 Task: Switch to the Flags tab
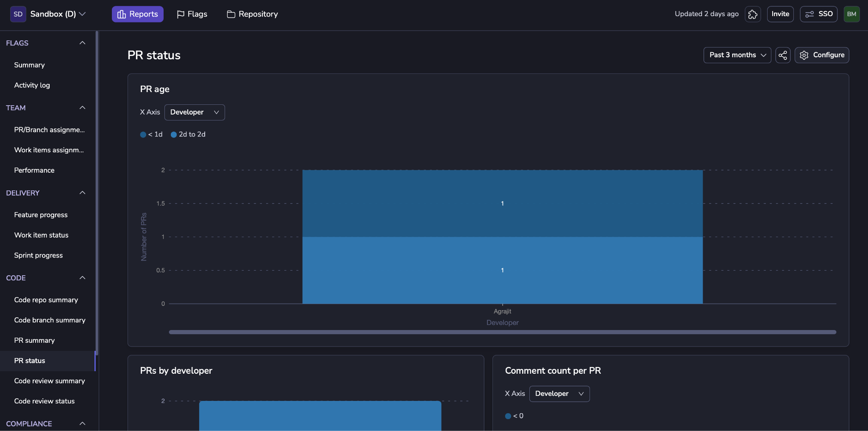(192, 14)
